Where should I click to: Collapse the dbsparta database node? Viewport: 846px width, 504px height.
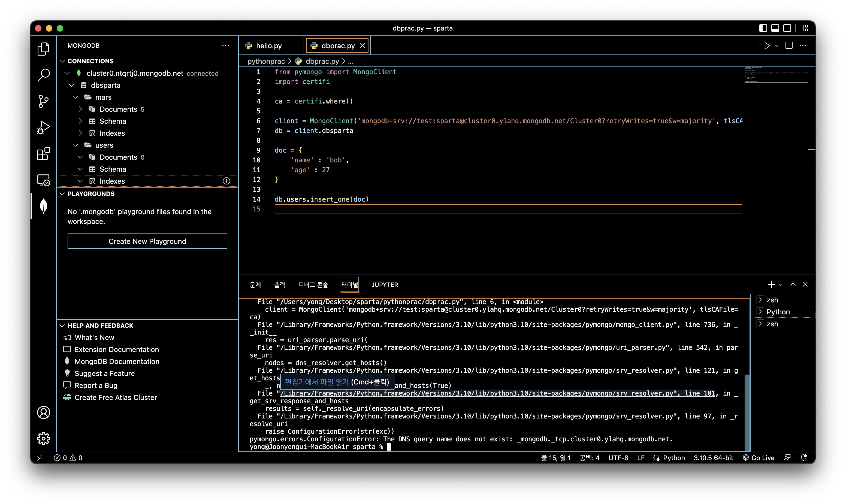tap(71, 85)
